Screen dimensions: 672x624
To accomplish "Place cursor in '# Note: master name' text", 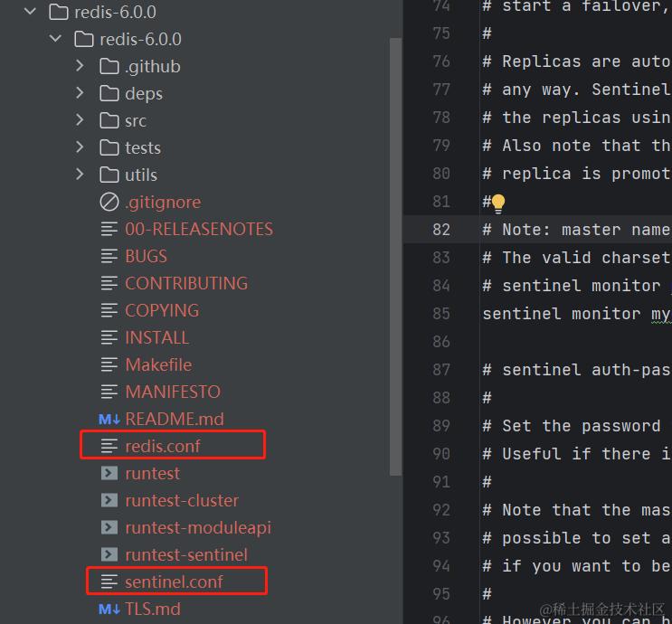I will (x=576, y=230).
